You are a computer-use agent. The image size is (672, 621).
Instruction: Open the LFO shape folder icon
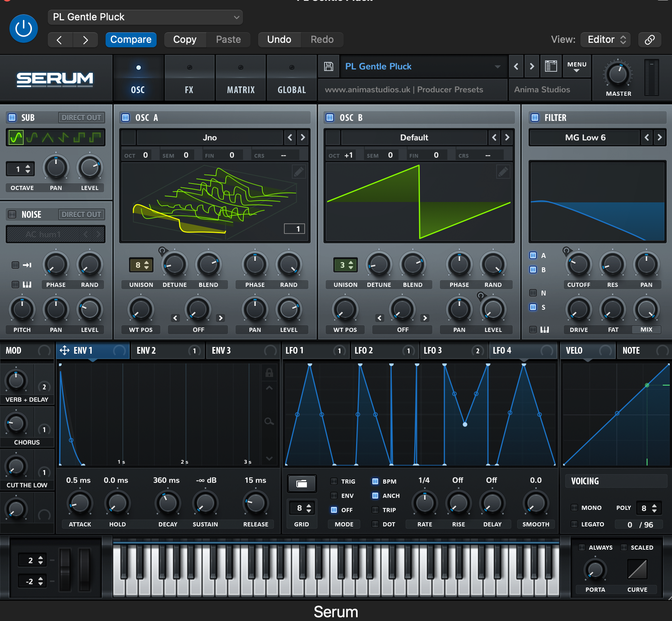(302, 484)
